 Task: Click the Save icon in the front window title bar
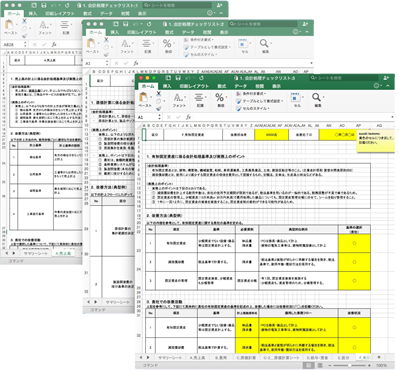tap(178, 78)
